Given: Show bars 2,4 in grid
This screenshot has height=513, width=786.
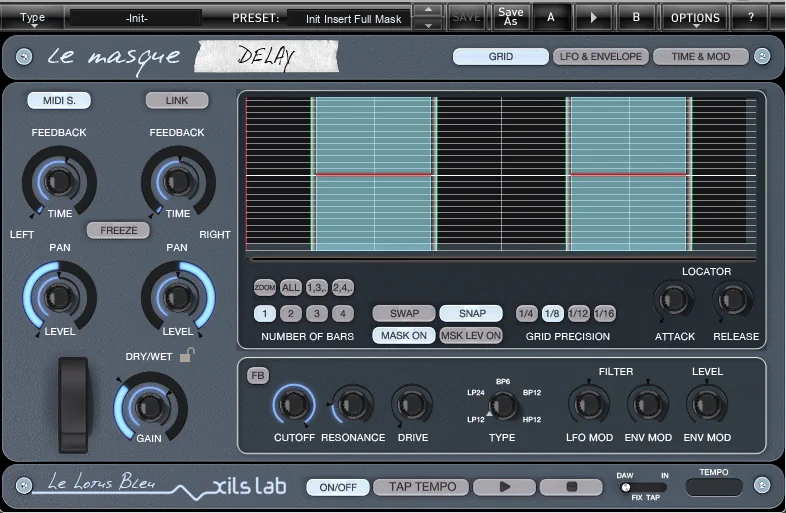Looking at the screenshot, I should click(x=343, y=287).
